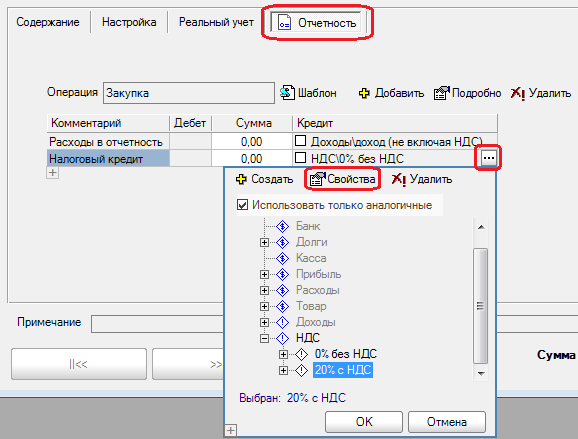Click the tree list scrollbar down arrow
Screen dimensions: 578x439
[481, 374]
